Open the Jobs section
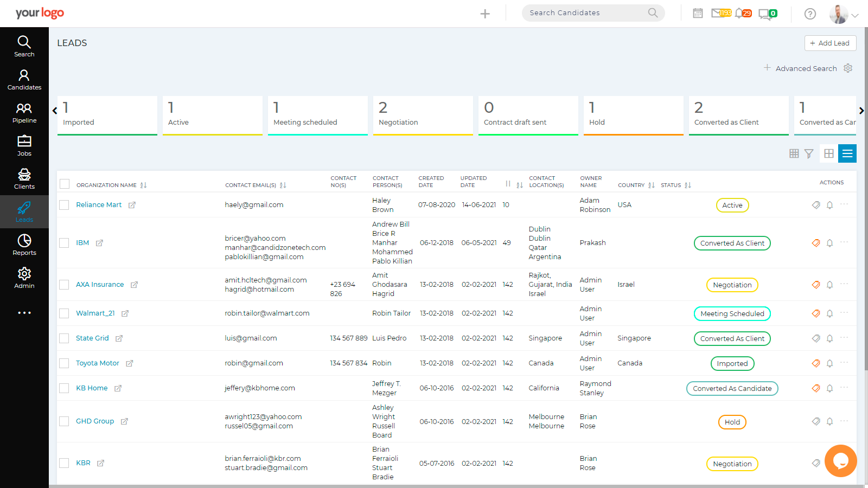The image size is (868, 488). point(24,146)
